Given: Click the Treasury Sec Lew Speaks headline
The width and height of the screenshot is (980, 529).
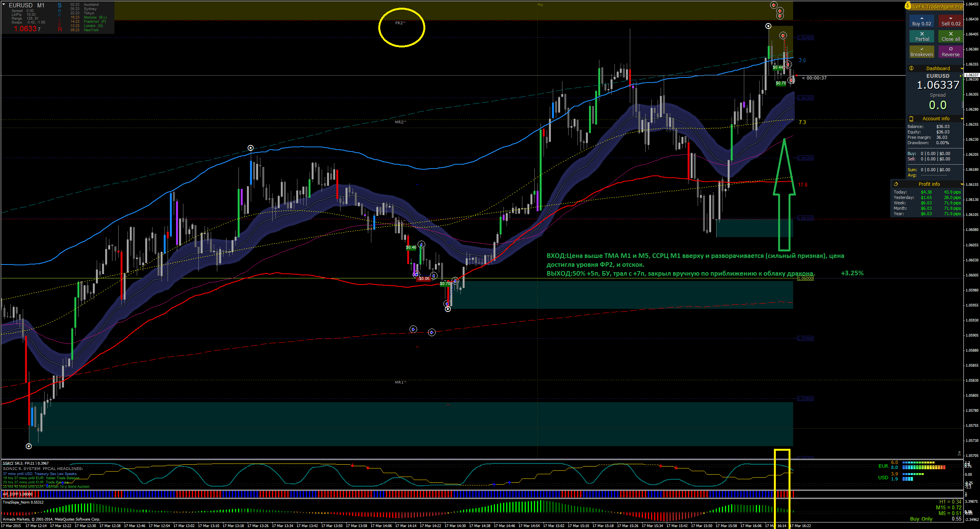Looking at the screenshot, I should [40, 474].
